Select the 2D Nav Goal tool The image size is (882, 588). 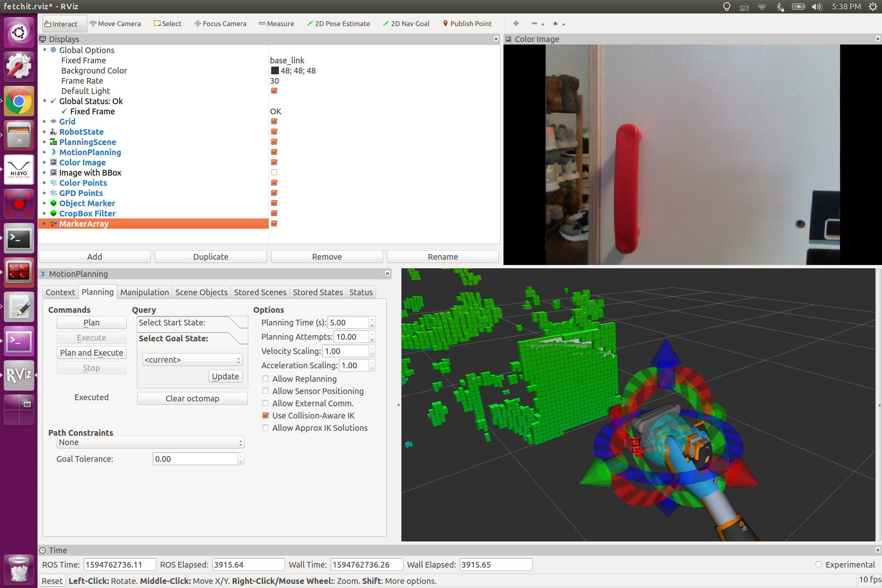coord(406,23)
